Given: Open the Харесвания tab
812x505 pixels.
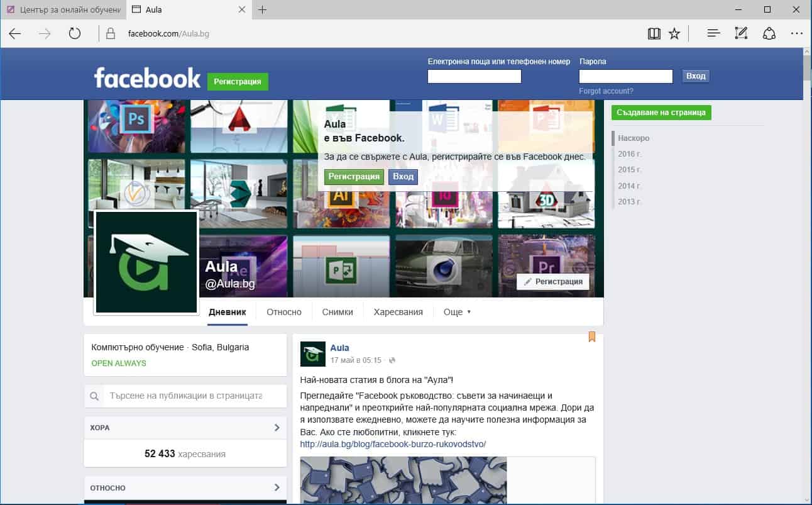Looking at the screenshot, I should (x=398, y=312).
